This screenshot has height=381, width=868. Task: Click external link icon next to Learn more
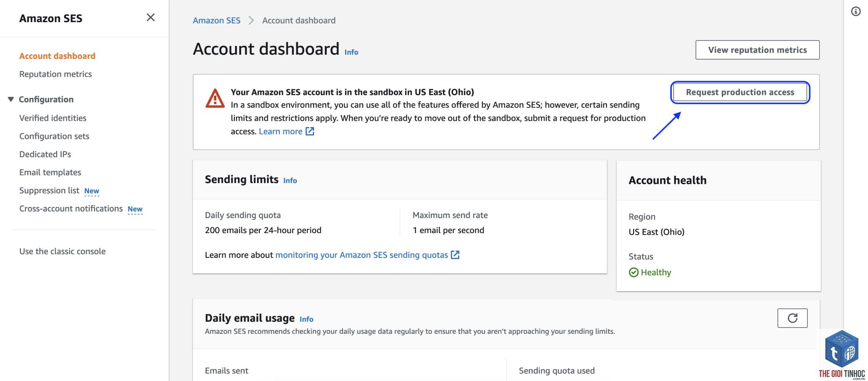click(310, 132)
